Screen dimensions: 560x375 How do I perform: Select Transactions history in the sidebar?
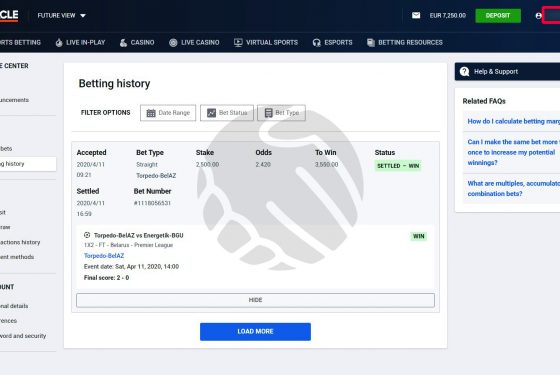(20, 242)
